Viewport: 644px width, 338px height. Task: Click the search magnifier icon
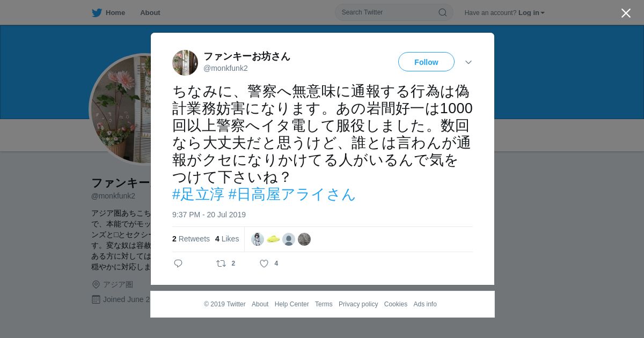pyautogui.click(x=443, y=12)
